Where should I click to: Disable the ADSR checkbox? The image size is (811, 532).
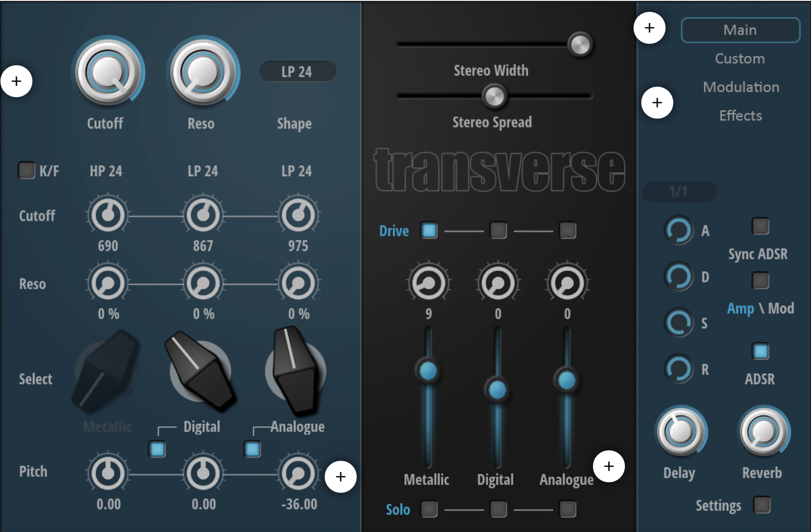click(x=760, y=351)
